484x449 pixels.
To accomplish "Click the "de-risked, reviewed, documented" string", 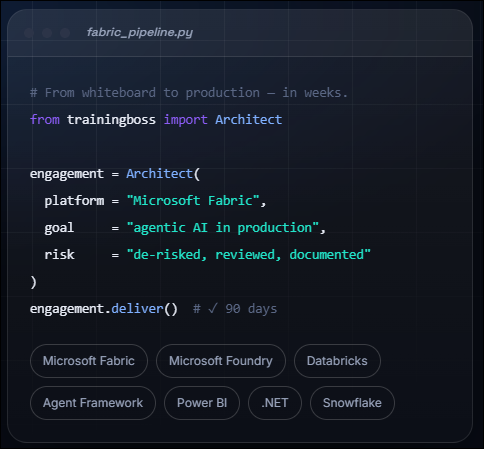I will [x=248, y=255].
